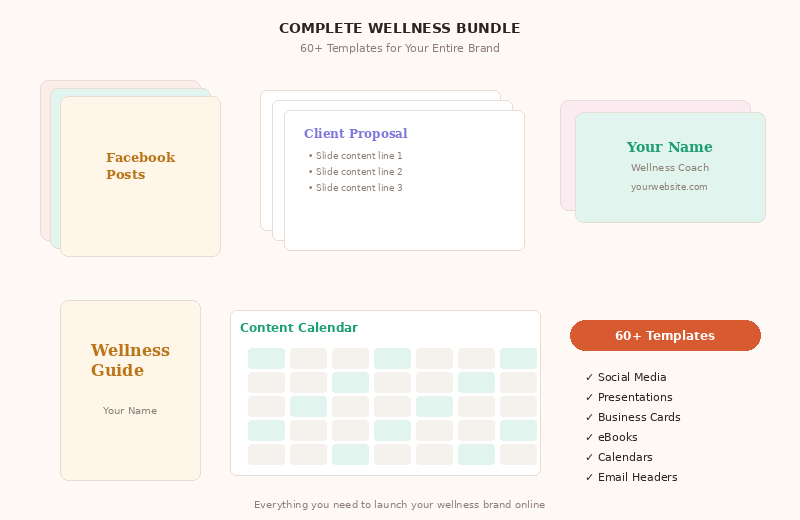
Task: Select the Facebook Posts template card
Action: point(140,176)
